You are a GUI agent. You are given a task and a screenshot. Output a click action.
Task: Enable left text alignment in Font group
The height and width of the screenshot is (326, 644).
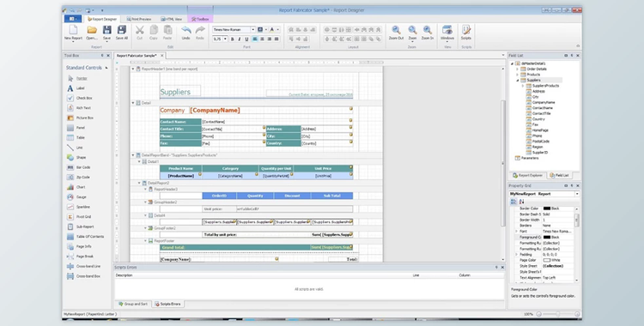(255, 39)
